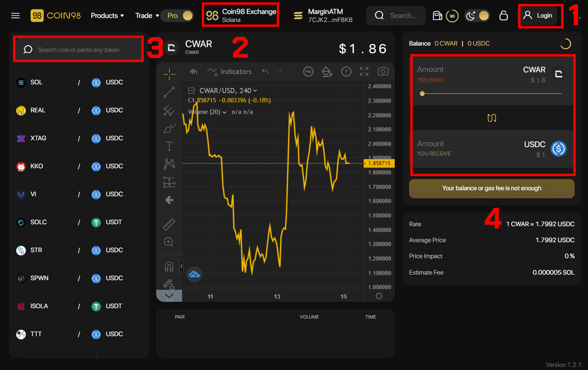Open the Products dropdown menu
This screenshot has height=370, width=588.
click(107, 16)
